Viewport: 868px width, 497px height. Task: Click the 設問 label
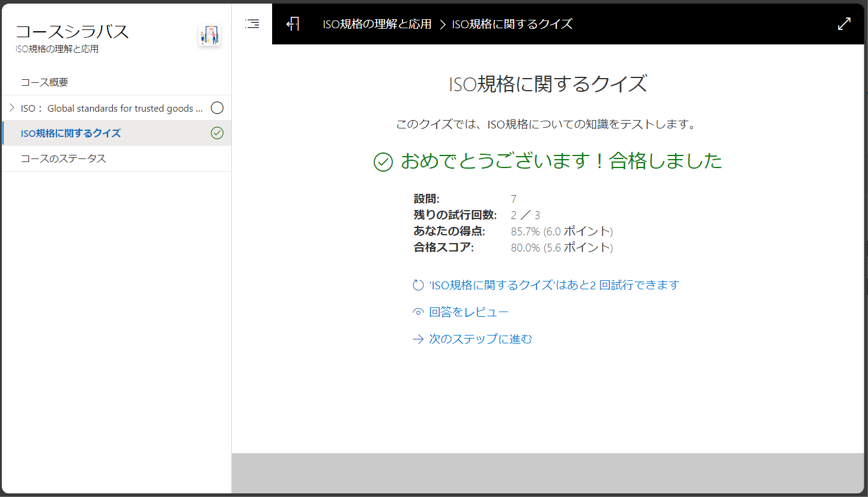(x=426, y=199)
